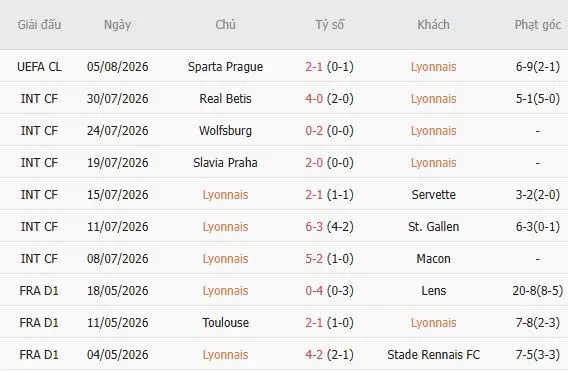Open the 6-3 score against St. Gallen
The width and height of the screenshot is (568, 371).
[x=314, y=227]
